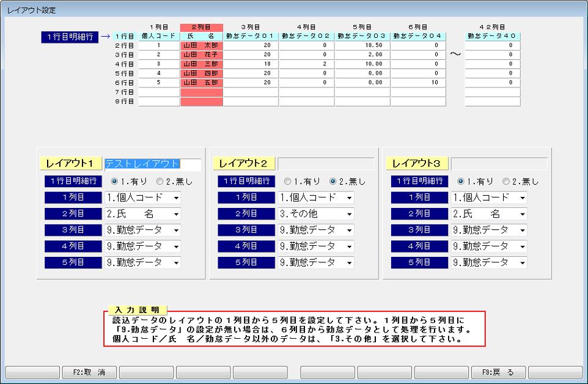The width and height of the screenshot is (588, 384).
Task: Select '1.有り' radio in レイアウト1
Action: 114,181
